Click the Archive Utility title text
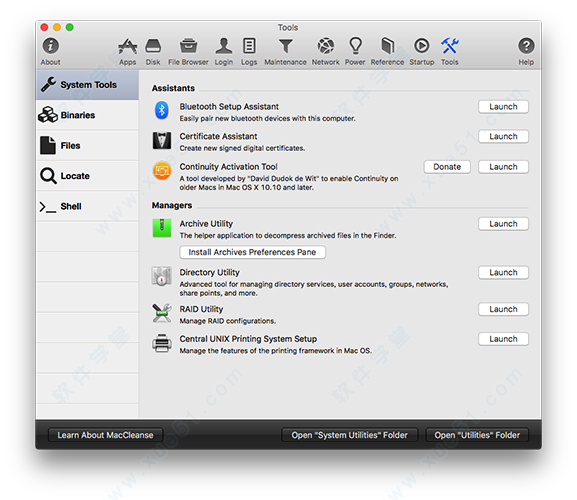 point(206,224)
